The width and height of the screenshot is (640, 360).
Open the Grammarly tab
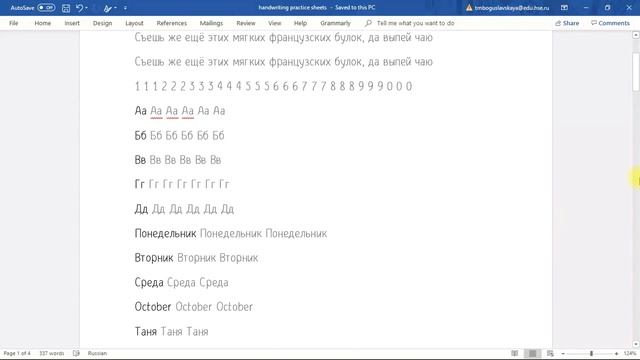coord(335,23)
